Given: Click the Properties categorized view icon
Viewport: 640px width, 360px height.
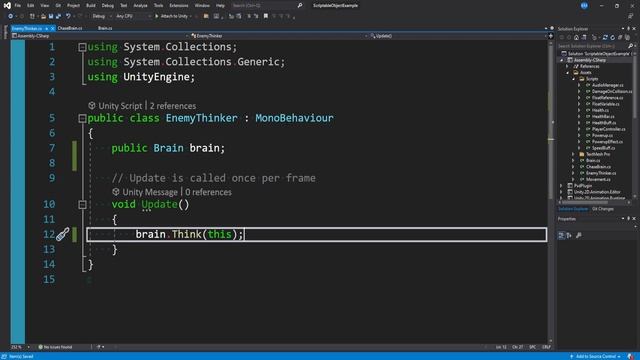Looking at the screenshot, I should pos(562,236).
